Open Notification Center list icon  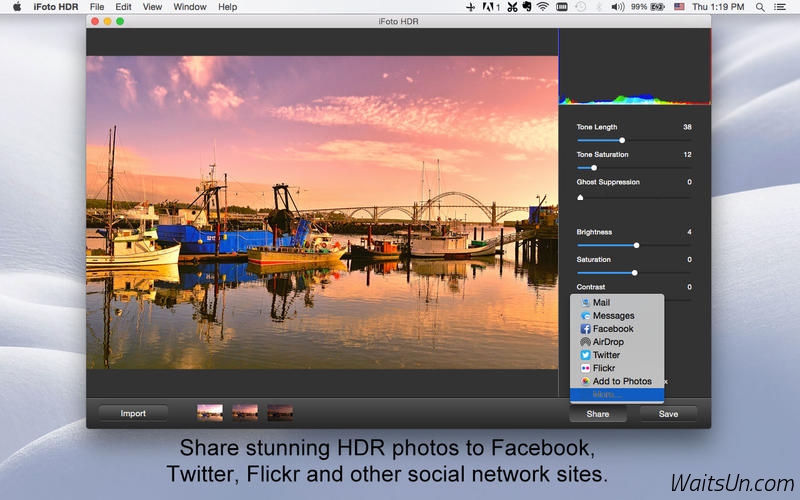coord(780,7)
